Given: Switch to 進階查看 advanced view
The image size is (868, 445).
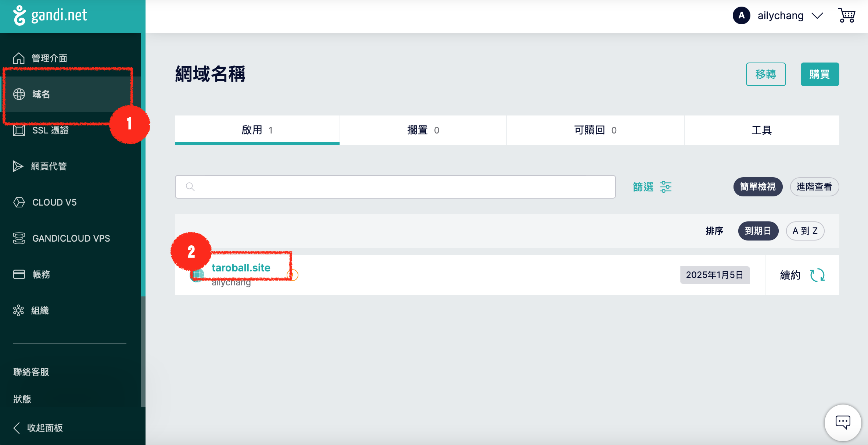Looking at the screenshot, I should (x=814, y=187).
